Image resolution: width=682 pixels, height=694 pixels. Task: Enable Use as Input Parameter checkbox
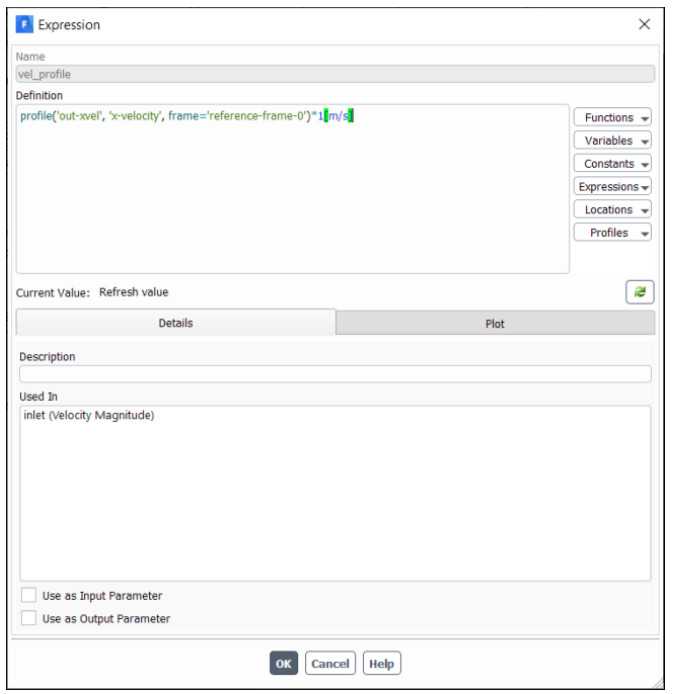coord(29,595)
